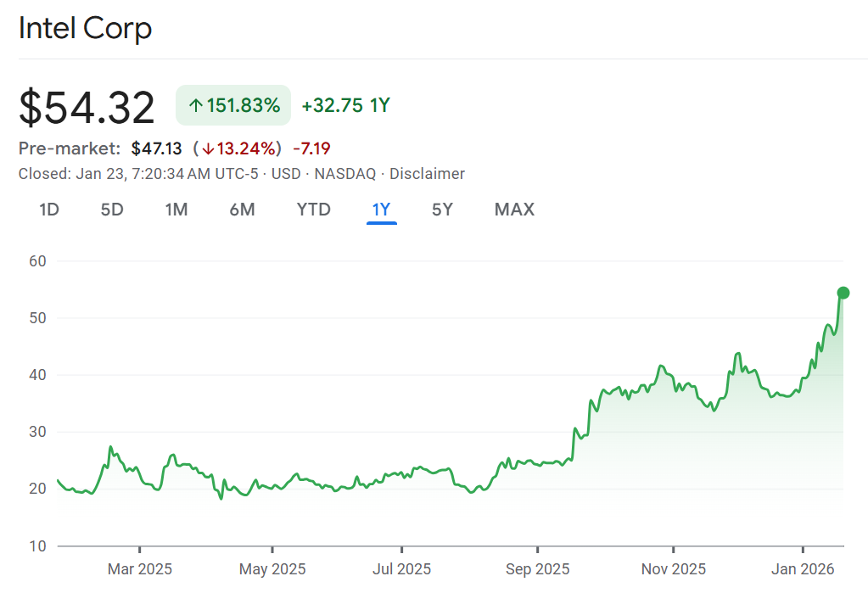Click the green endpoint dot on chart
Screen dimensions: 868x593
point(843,293)
